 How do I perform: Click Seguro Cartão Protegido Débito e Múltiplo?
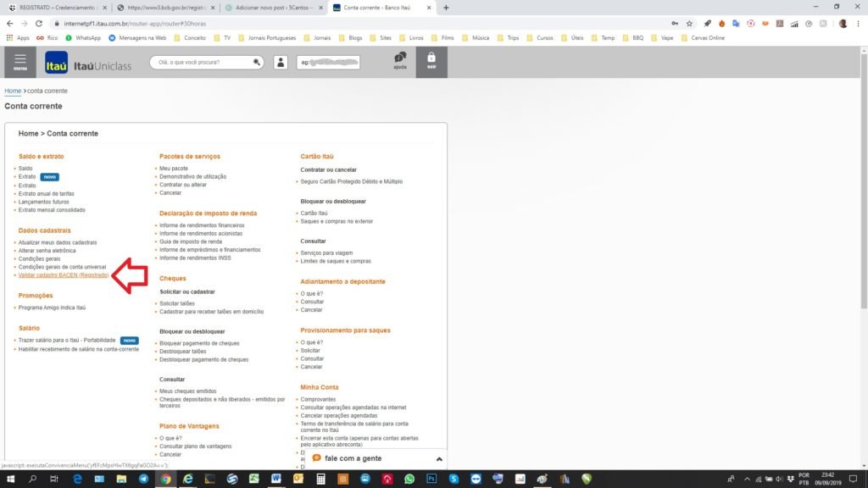352,181
